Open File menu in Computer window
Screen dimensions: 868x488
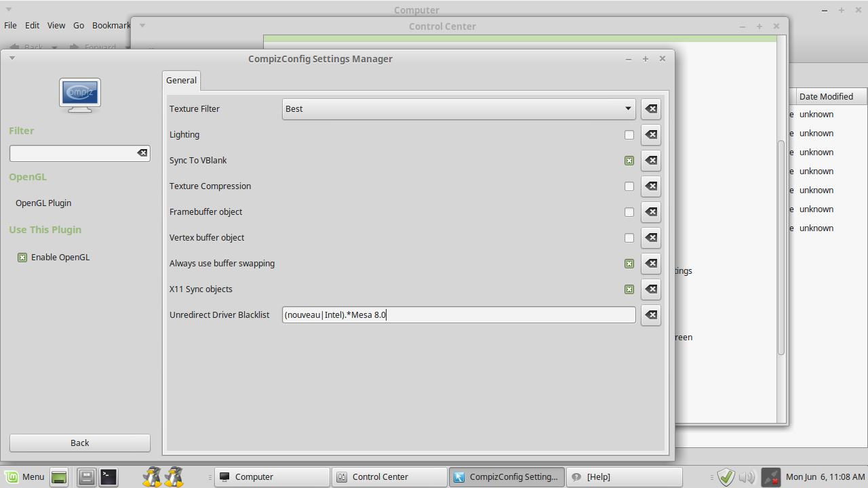click(x=10, y=25)
